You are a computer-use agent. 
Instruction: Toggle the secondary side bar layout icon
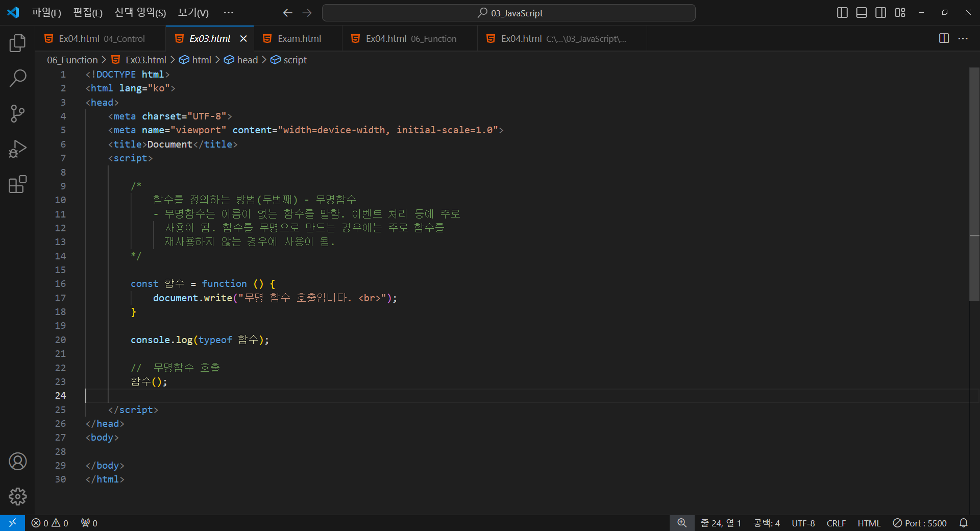click(881, 13)
